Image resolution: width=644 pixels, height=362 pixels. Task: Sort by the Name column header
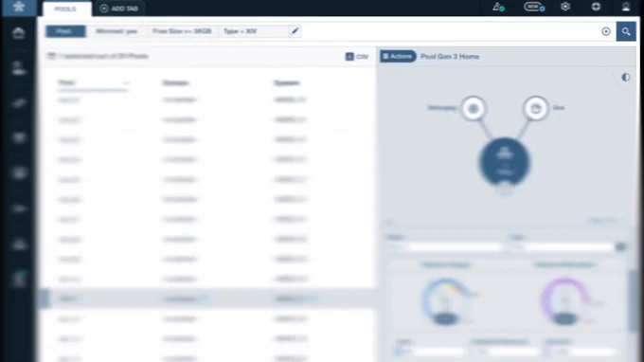[66, 82]
